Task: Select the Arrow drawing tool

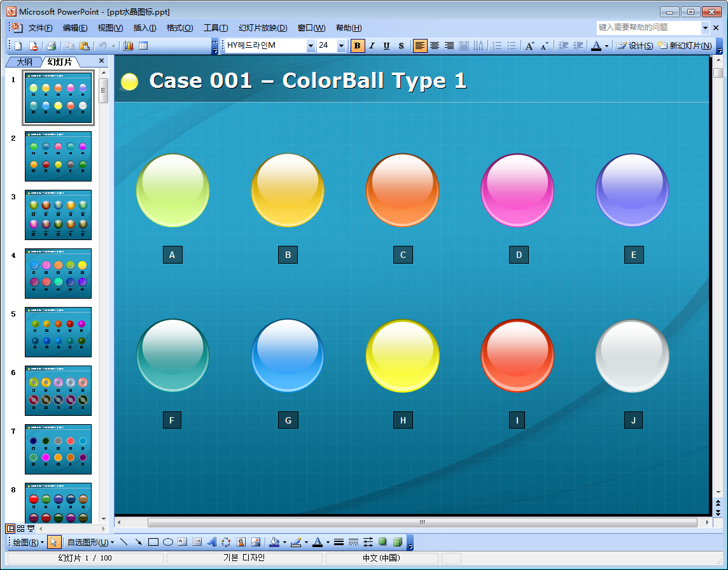Action: click(x=138, y=542)
